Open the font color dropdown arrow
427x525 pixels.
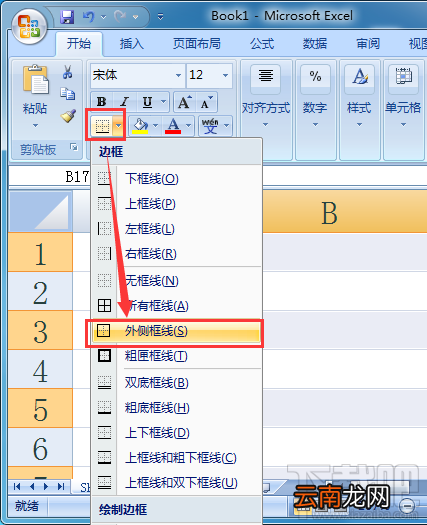189,126
